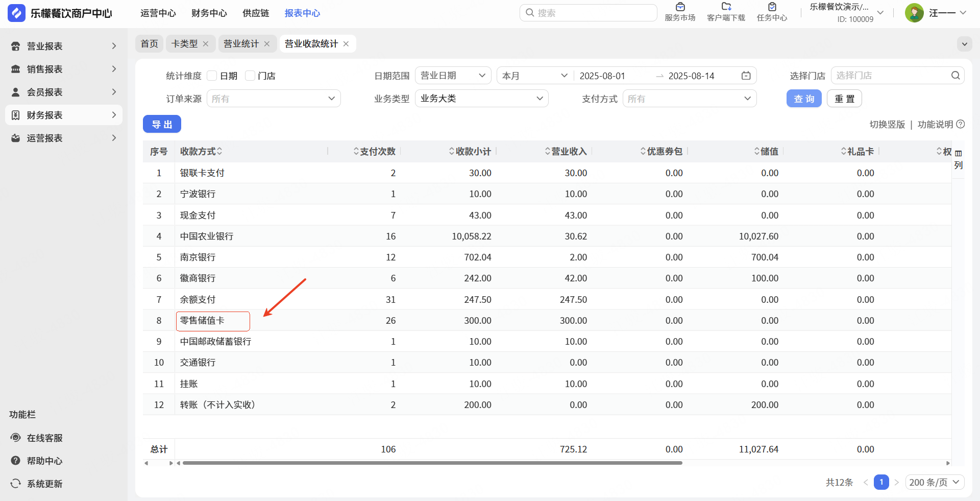Image resolution: width=980 pixels, height=501 pixels.
Task: Sort by 收款小计 column
Action: 452,151
